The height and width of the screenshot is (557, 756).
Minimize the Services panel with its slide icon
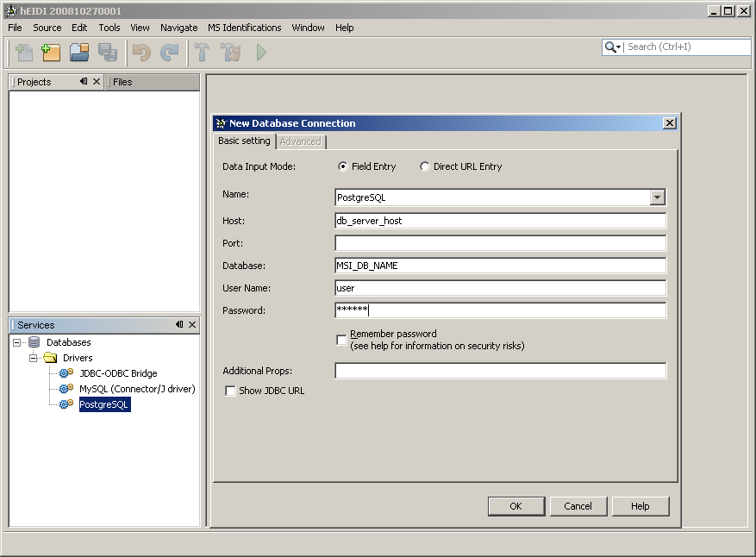(x=178, y=325)
